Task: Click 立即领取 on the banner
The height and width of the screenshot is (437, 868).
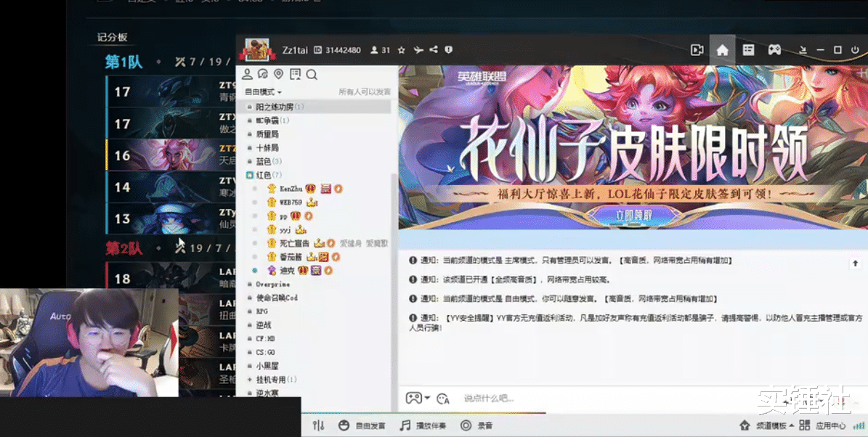Action: pyautogui.click(x=634, y=215)
